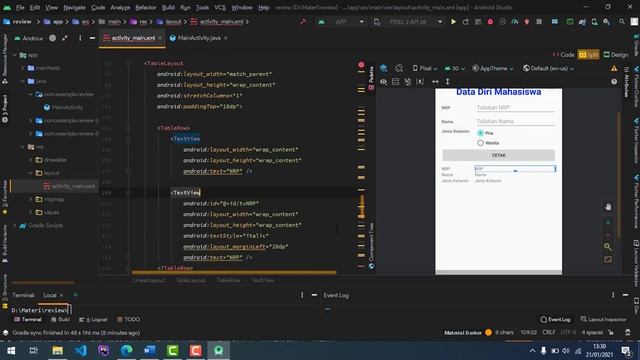Add a new terminal tab with plus icon
Image resolution: width=640 pixels, height=360 pixels.
pyautogui.click(x=75, y=295)
